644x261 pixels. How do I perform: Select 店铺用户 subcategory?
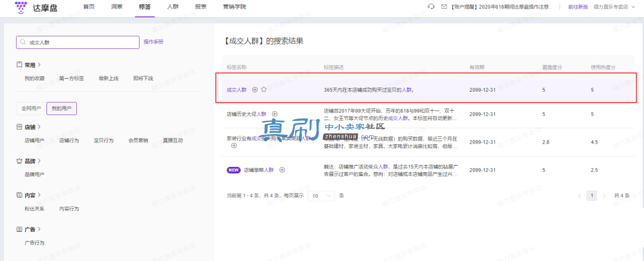(35, 141)
